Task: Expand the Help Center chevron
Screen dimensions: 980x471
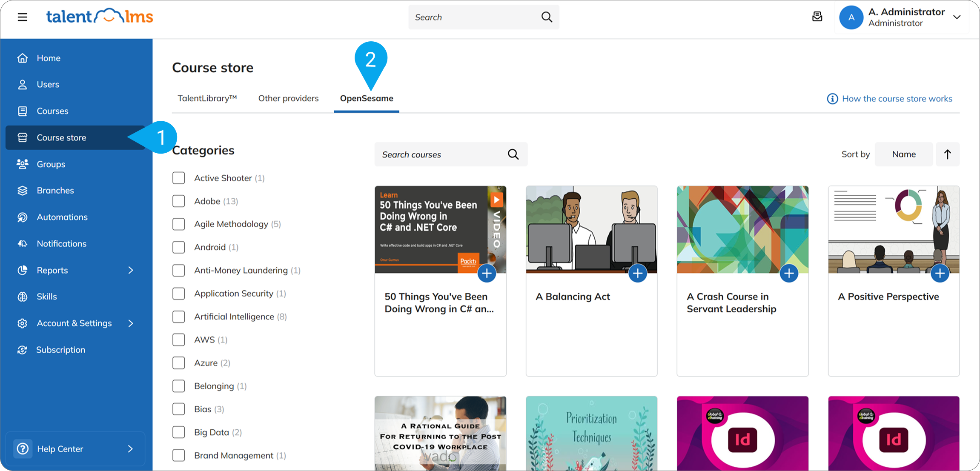Action: pyautogui.click(x=131, y=448)
